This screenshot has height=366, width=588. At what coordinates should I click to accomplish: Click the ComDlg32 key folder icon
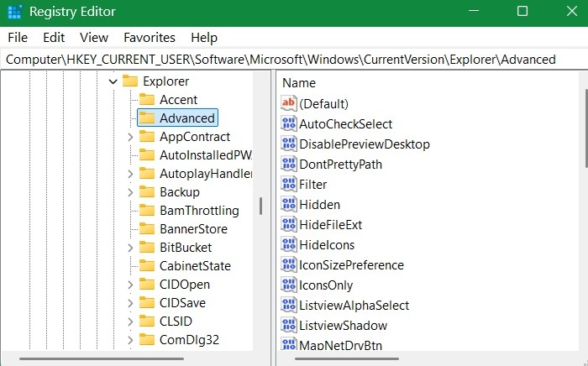147,340
